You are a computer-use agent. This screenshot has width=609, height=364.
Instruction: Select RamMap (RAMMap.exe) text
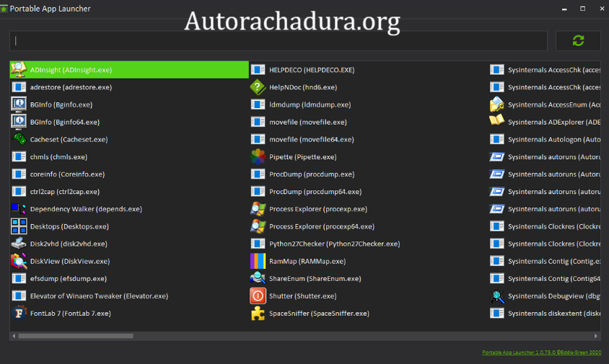pos(307,261)
